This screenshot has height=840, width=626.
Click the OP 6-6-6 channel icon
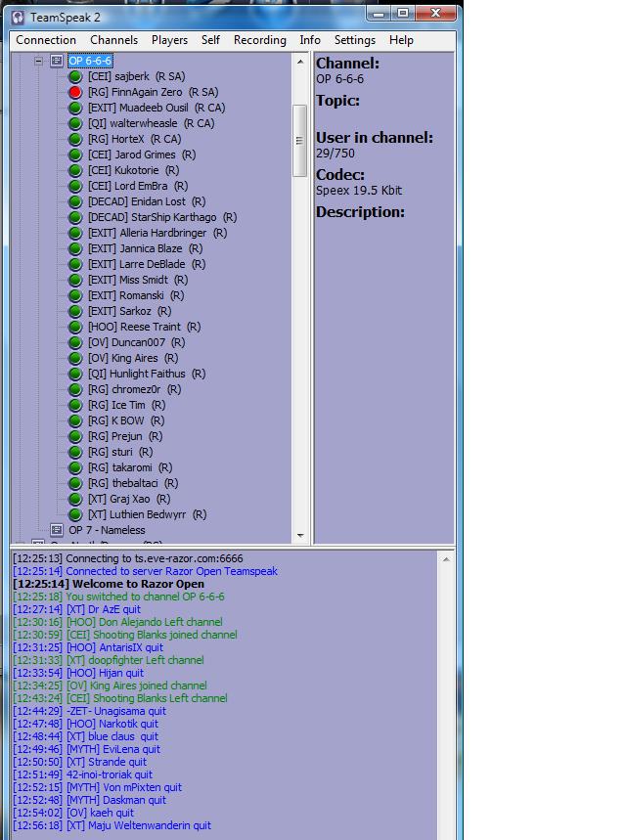coord(57,61)
